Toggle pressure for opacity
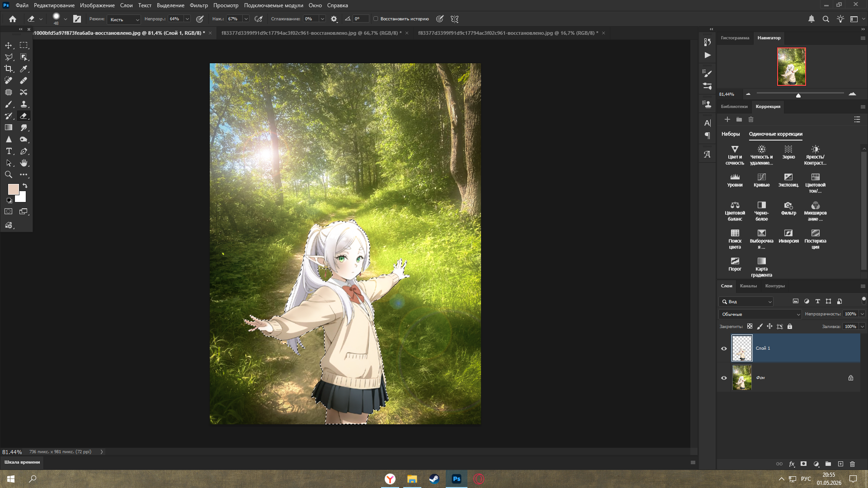This screenshot has height=488, width=868. tap(200, 19)
